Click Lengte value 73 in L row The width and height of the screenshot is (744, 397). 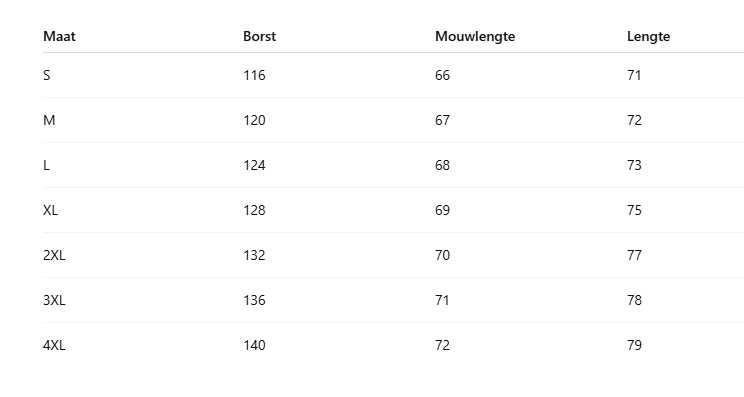(x=634, y=166)
